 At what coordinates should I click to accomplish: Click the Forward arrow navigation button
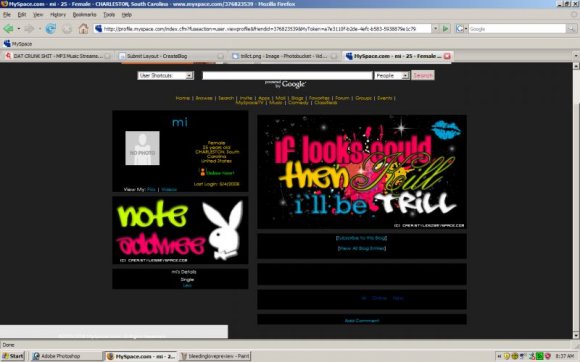point(29,28)
